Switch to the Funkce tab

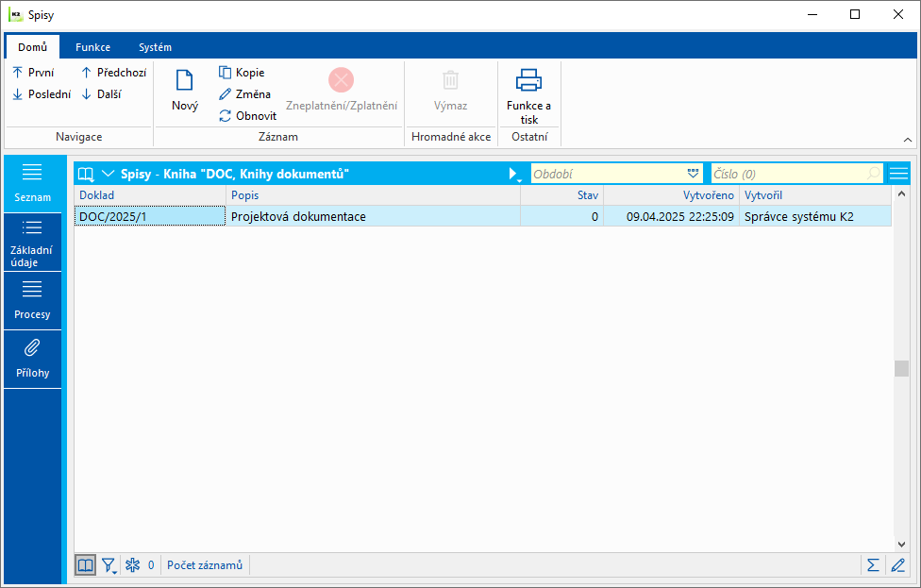point(92,47)
